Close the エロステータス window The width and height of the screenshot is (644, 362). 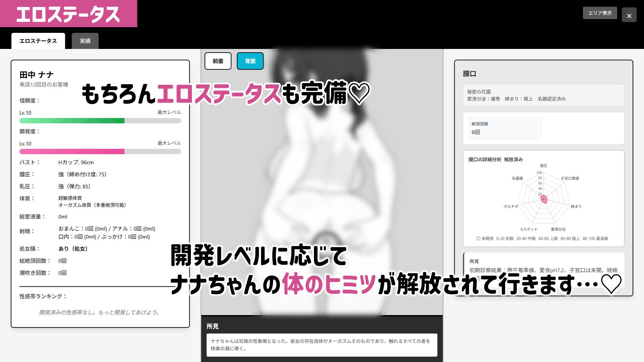click(630, 15)
